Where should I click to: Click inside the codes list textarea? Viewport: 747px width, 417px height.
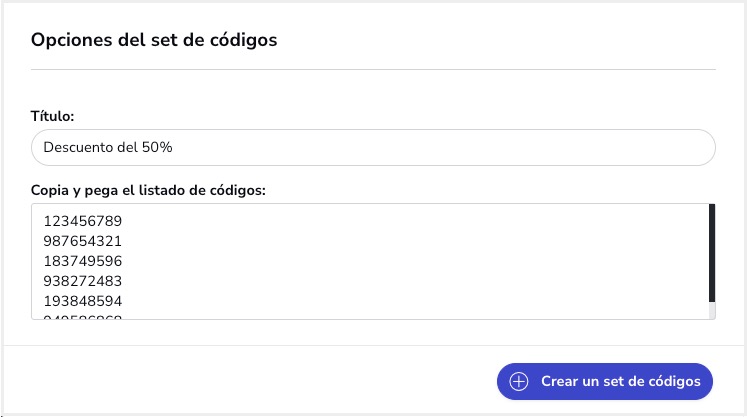(x=370, y=261)
